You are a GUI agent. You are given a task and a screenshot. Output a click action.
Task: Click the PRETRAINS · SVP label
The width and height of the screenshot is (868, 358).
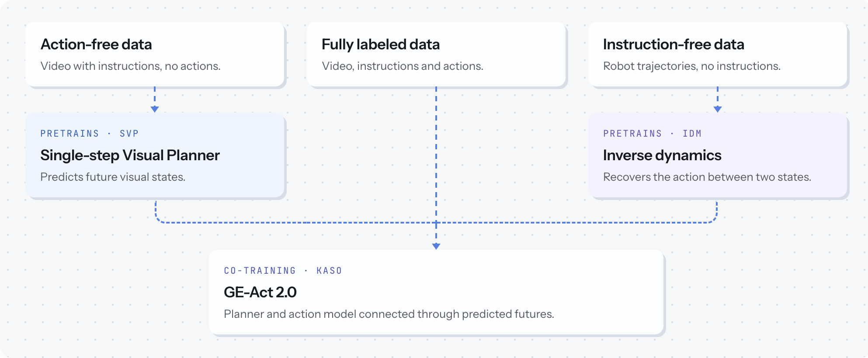(x=90, y=134)
